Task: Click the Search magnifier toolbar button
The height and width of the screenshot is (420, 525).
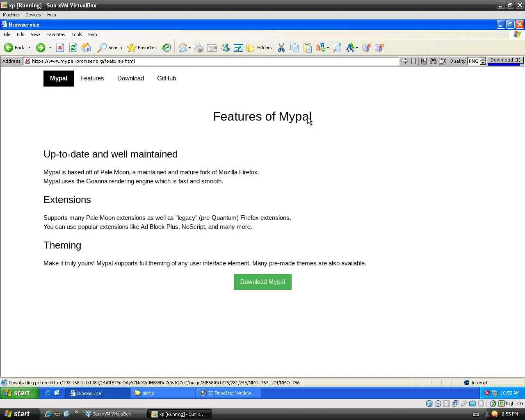Action: 110,48
